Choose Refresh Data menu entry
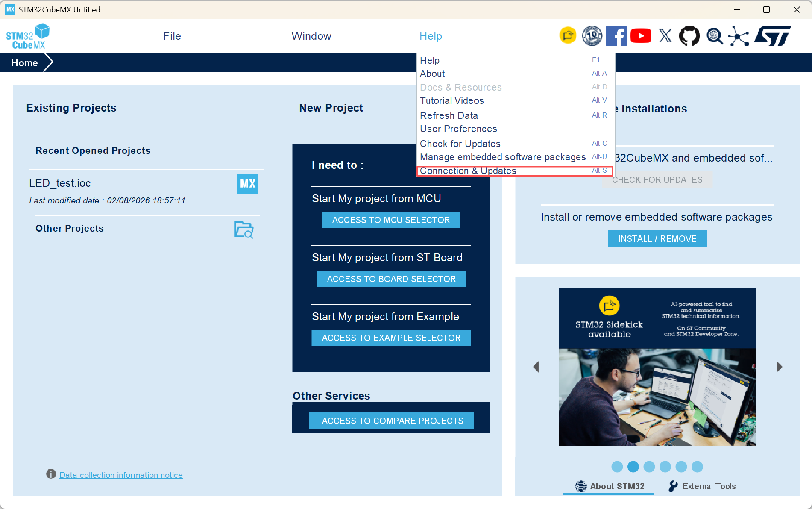The width and height of the screenshot is (812, 509). (516, 115)
